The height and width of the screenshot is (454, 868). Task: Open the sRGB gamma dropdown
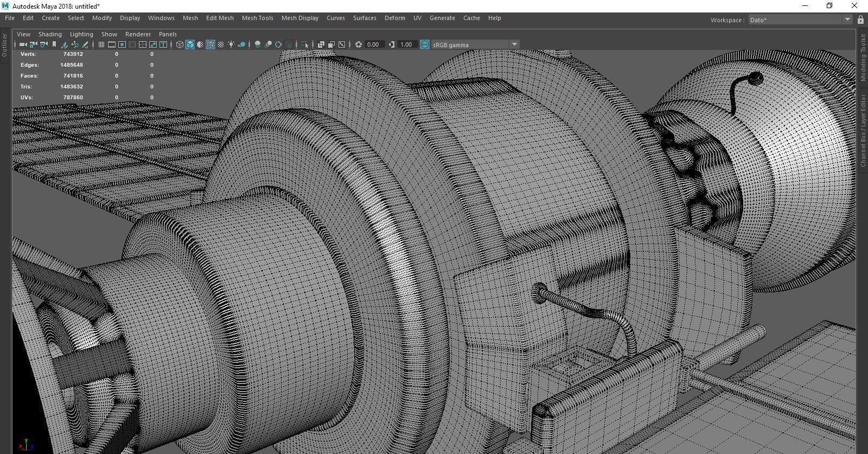[475, 44]
